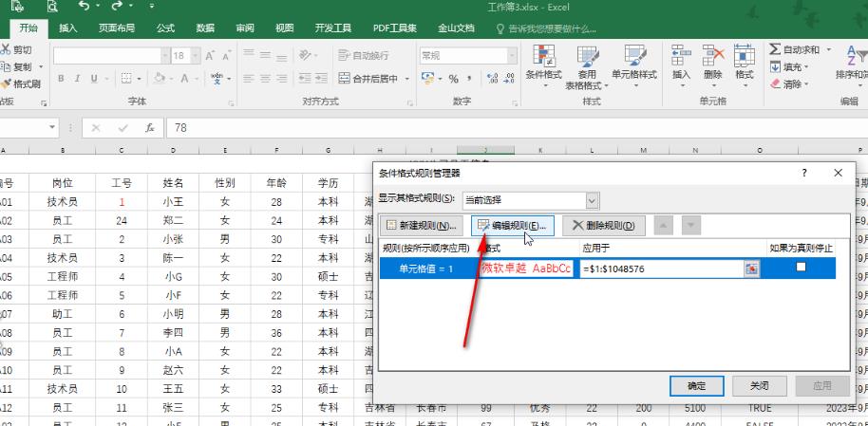Click the move rule up arrow button
Image resolution: width=868 pixels, height=426 pixels.
(x=664, y=226)
